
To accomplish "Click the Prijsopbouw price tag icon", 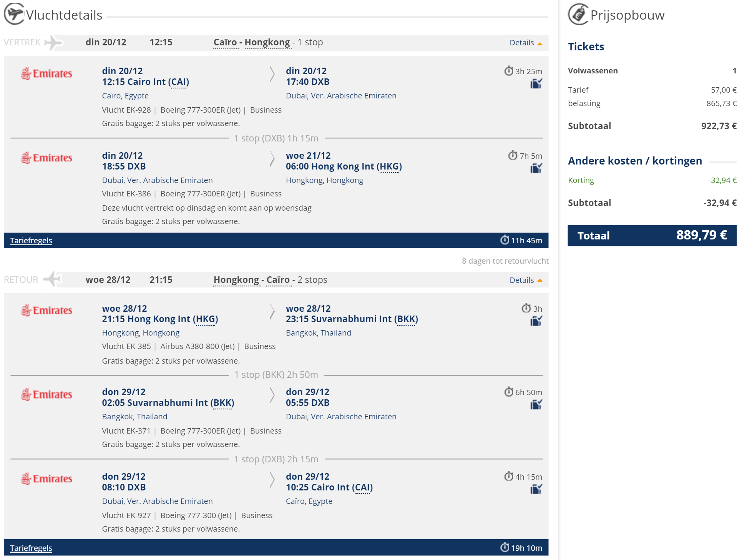I will click(578, 14).
